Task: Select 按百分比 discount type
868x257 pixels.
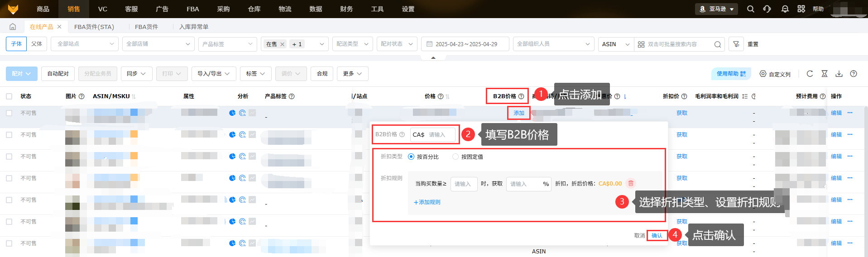Action: click(x=411, y=157)
